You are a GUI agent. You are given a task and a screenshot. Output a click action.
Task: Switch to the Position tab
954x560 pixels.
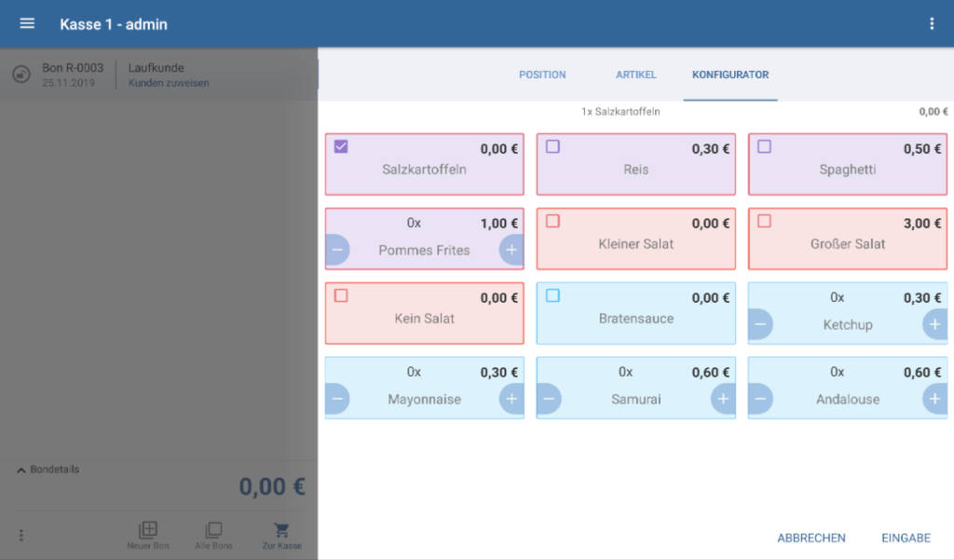pyautogui.click(x=542, y=75)
